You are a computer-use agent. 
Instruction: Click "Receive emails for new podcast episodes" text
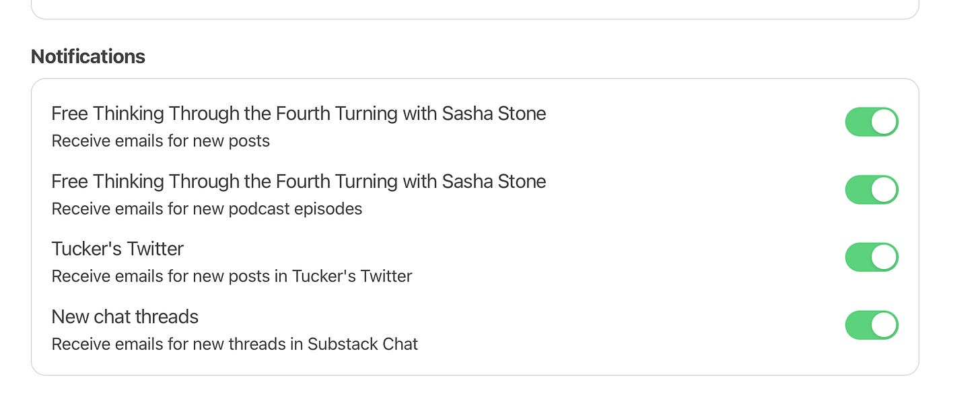pos(207,209)
